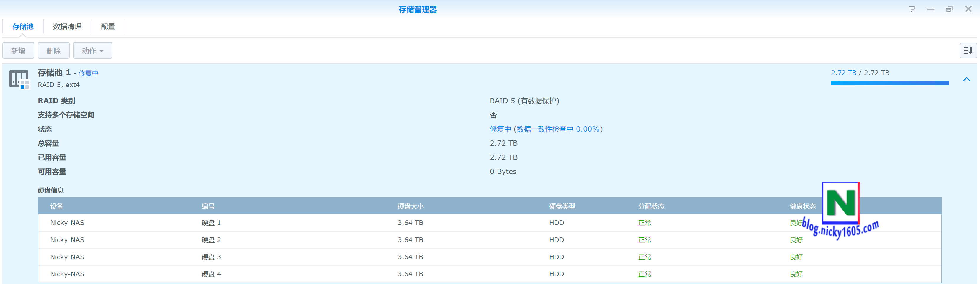Click the 新增 button

18,50
